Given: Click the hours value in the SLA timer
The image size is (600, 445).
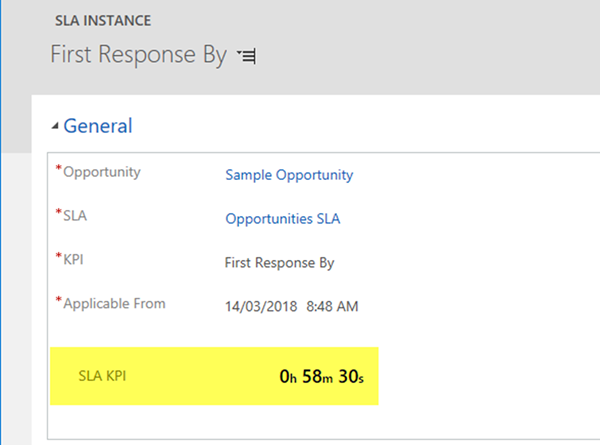Looking at the screenshot, I should pyautogui.click(x=288, y=377).
